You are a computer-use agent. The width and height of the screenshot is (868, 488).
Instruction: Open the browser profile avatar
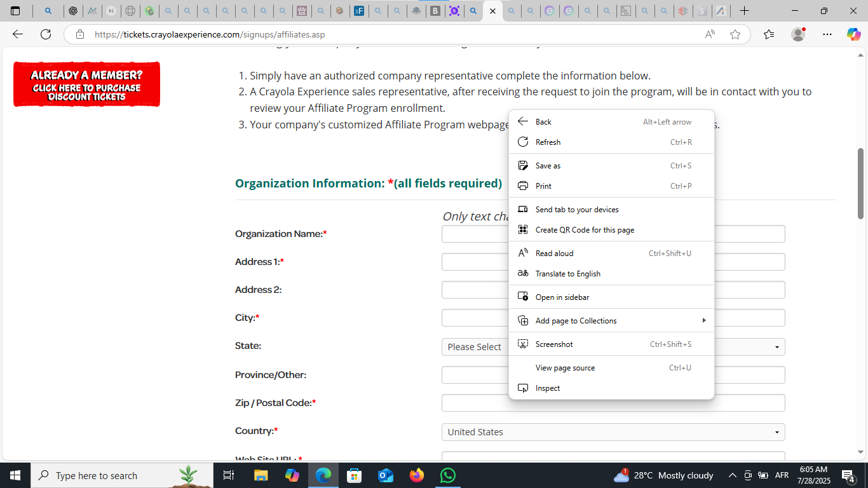(798, 34)
